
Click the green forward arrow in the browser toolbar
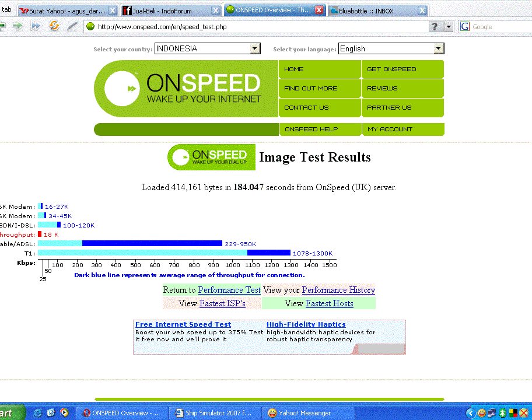point(17,26)
